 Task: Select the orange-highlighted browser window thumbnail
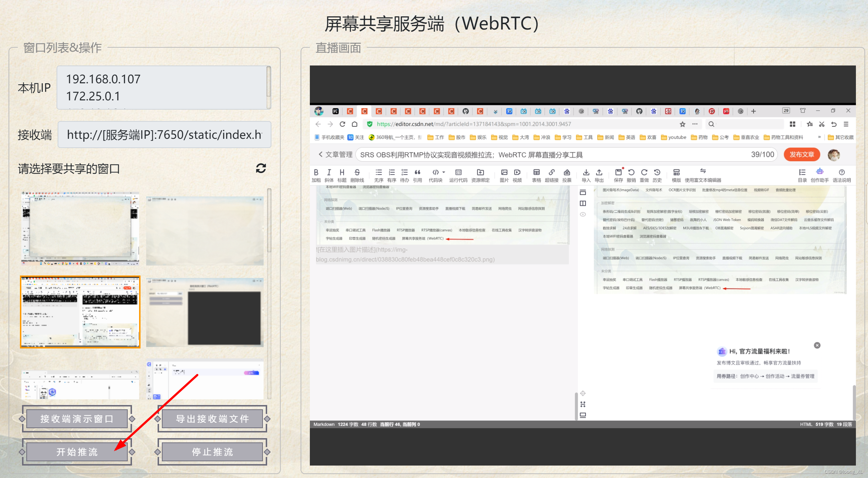(x=80, y=312)
